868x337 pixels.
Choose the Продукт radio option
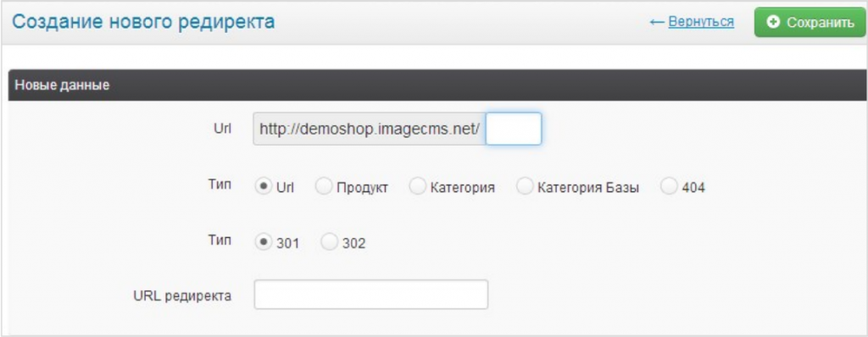pyautogui.click(x=323, y=187)
